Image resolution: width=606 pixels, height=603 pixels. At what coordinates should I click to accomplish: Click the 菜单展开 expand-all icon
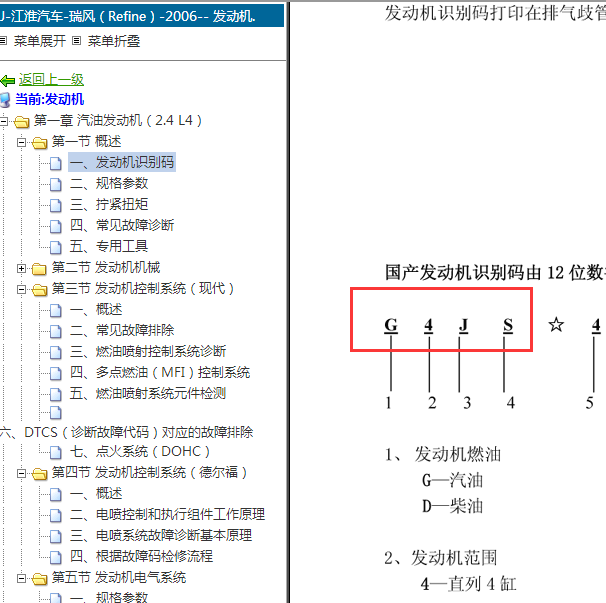(x=3, y=41)
